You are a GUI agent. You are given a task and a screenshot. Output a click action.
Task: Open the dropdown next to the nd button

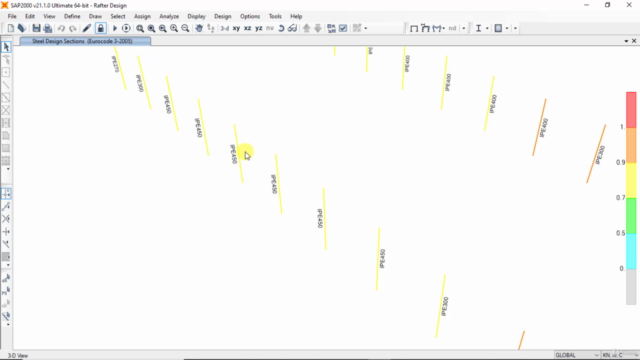click(464, 28)
